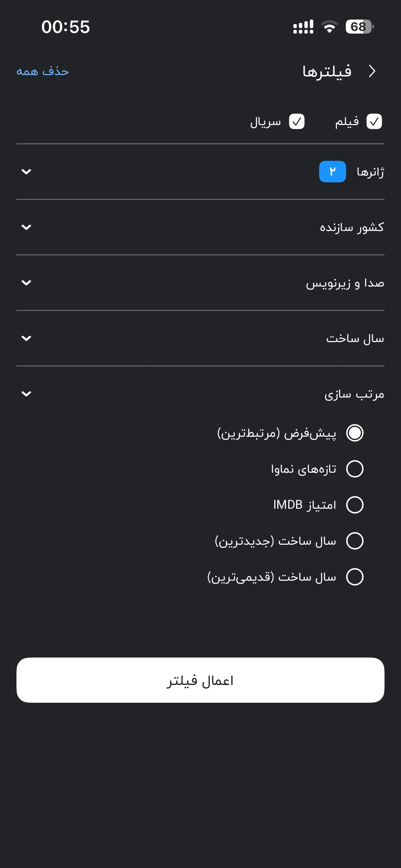This screenshot has width=401, height=868.
Task: Expand the کشور سازنده chevron
Action: [x=26, y=227]
